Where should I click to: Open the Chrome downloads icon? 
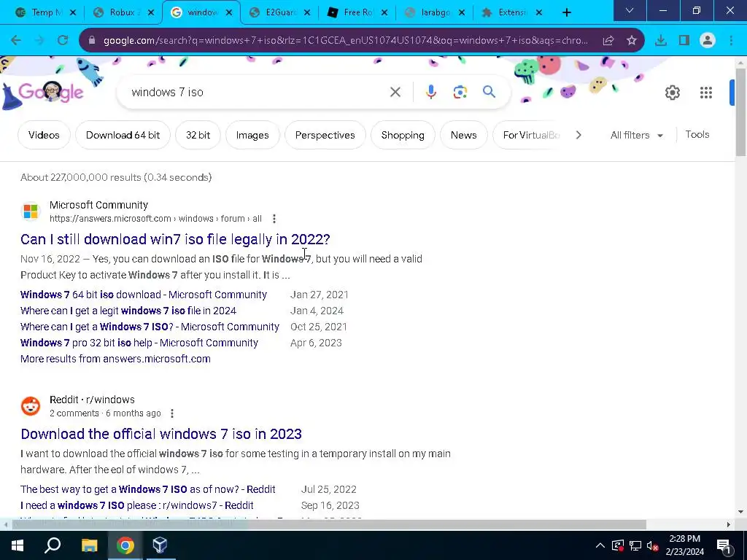pyautogui.click(x=660, y=41)
